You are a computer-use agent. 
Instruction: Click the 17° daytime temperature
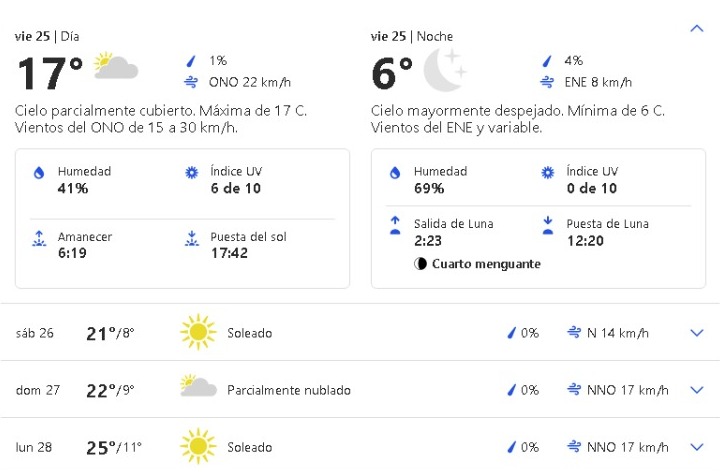50,73
